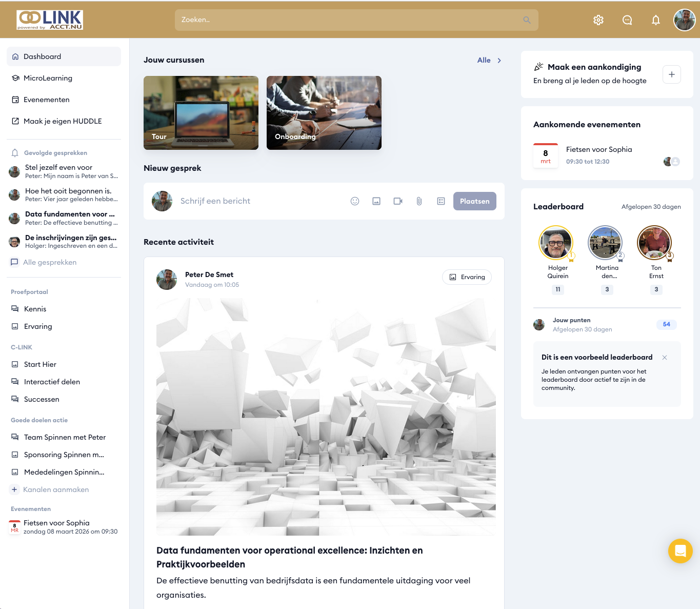Select Kanalen aanmaken in the sidebar
The width and height of the screenshot is (700, 609).
(x=56, y=489)
